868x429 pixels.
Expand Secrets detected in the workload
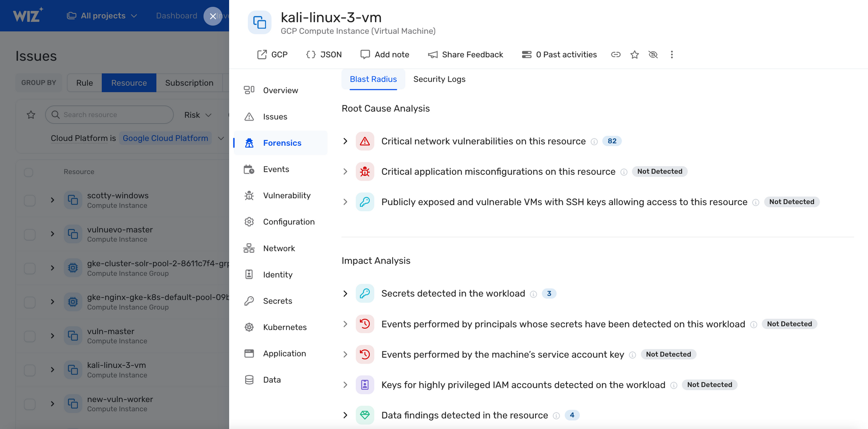pyautogui.click(x=345, y=294)
